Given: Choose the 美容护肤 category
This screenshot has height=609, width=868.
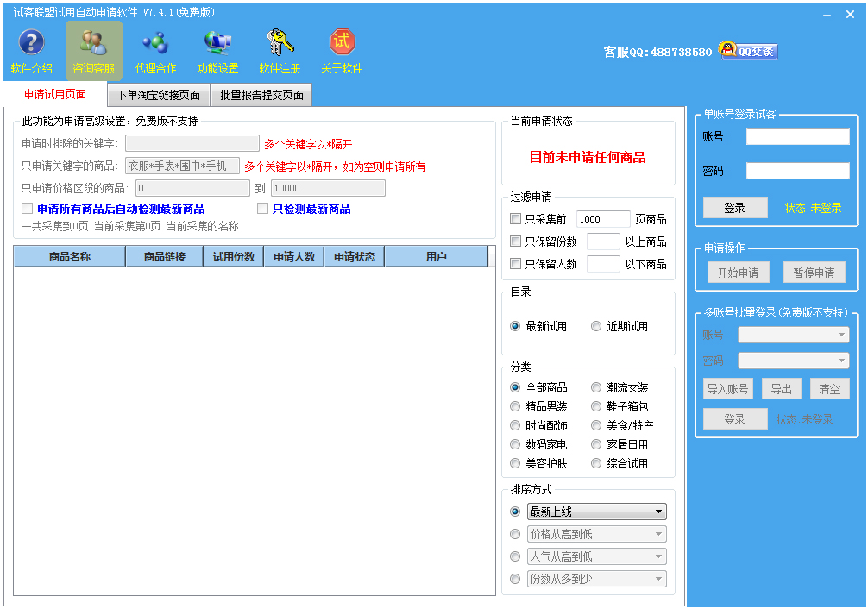Looking at the screenshot, I should pyautogui.click(x=515, y=463).
